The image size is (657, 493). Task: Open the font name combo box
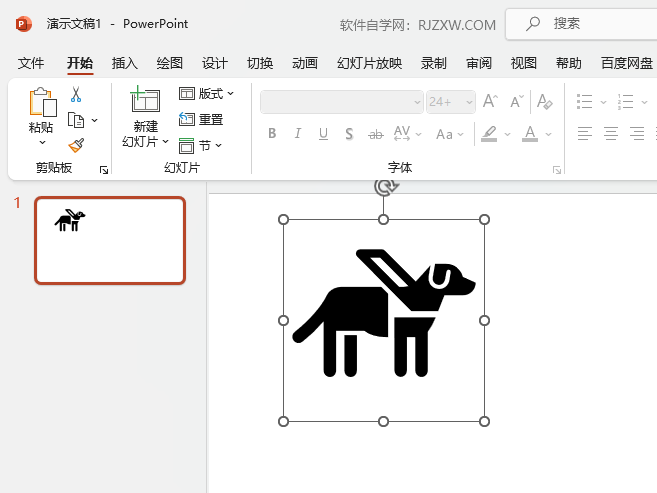coord(341,102)
